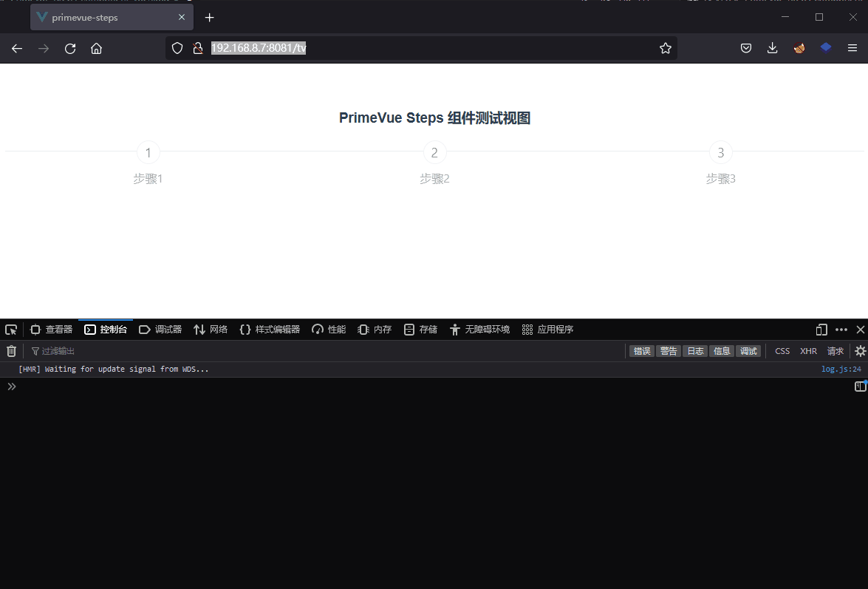Open the DevTools three-dot options menu
Image resolution: width=868 pixels, height=589 pixels.
pyautogui.click(x=841, y=330)
